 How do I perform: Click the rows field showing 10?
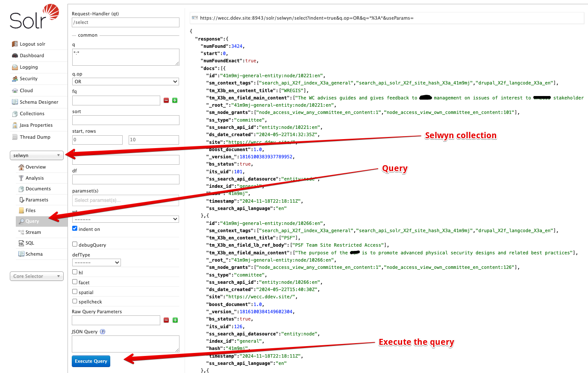(154, 140)
